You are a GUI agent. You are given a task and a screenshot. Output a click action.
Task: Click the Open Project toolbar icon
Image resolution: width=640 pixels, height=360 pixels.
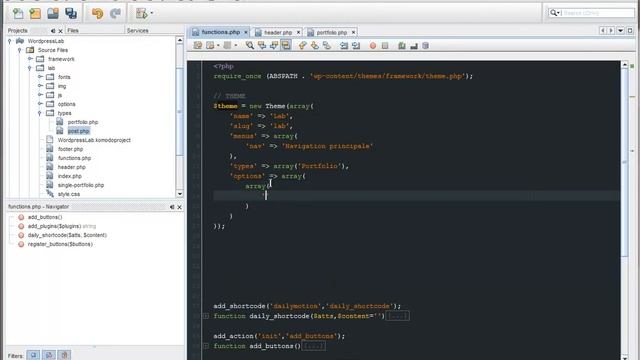coord(53,13)
